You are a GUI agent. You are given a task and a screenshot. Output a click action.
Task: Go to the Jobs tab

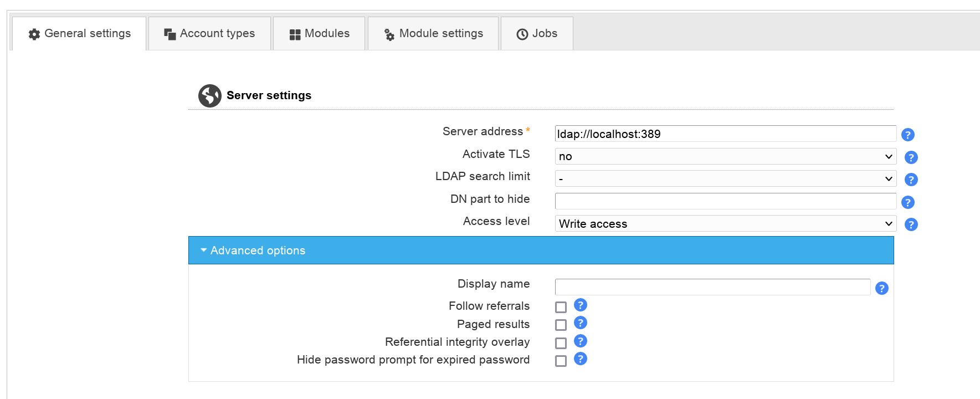(x=537, y=34)
